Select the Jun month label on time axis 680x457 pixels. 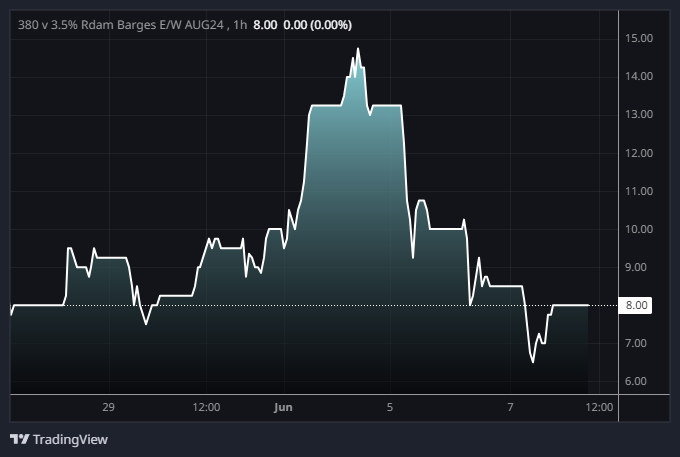click(x=283, y=407)
